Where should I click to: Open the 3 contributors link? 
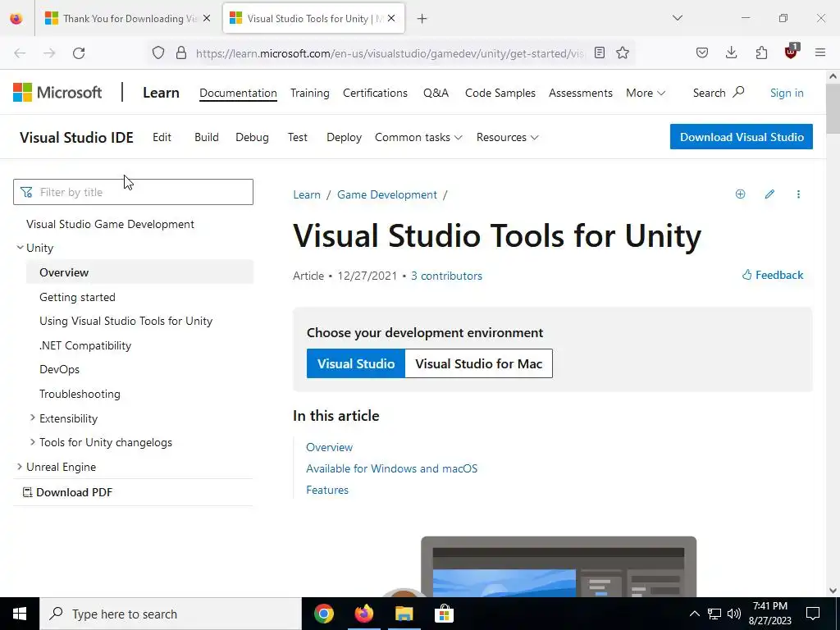[x=446, y=276]
